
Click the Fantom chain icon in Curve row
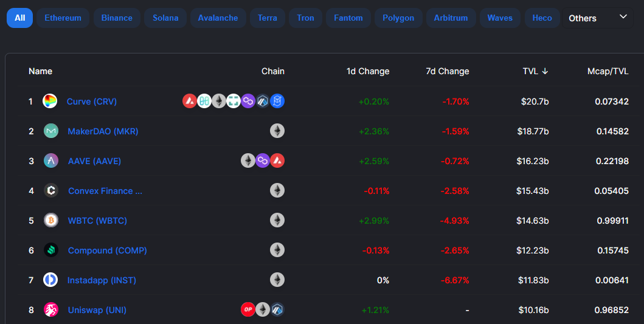(x=277, y=101)
